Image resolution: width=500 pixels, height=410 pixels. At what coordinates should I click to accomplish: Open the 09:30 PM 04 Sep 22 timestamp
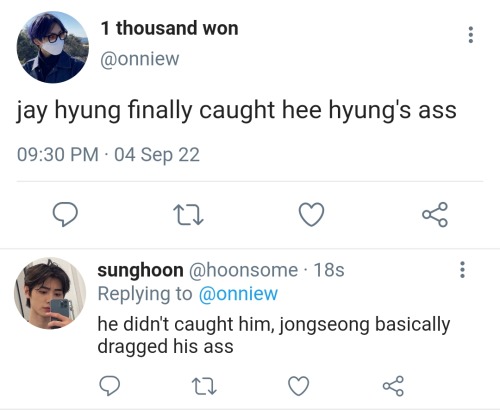pos(108,155)
